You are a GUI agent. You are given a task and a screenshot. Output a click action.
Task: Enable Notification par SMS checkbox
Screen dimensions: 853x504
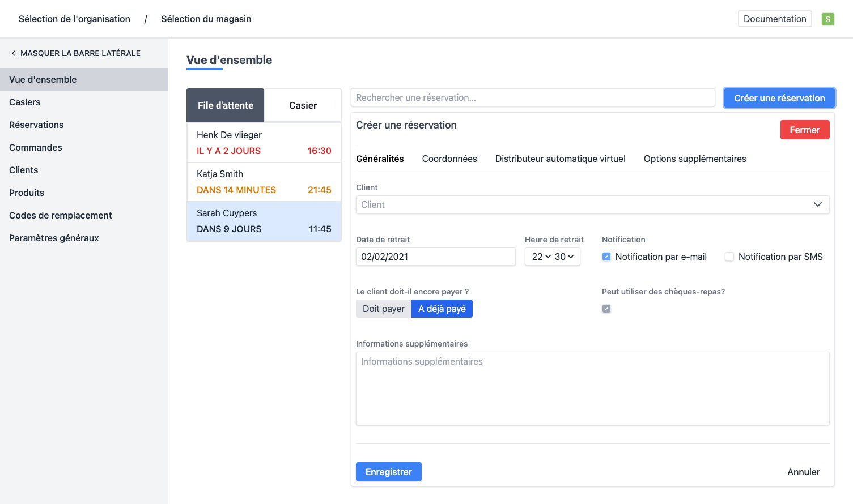coord(729,257)
